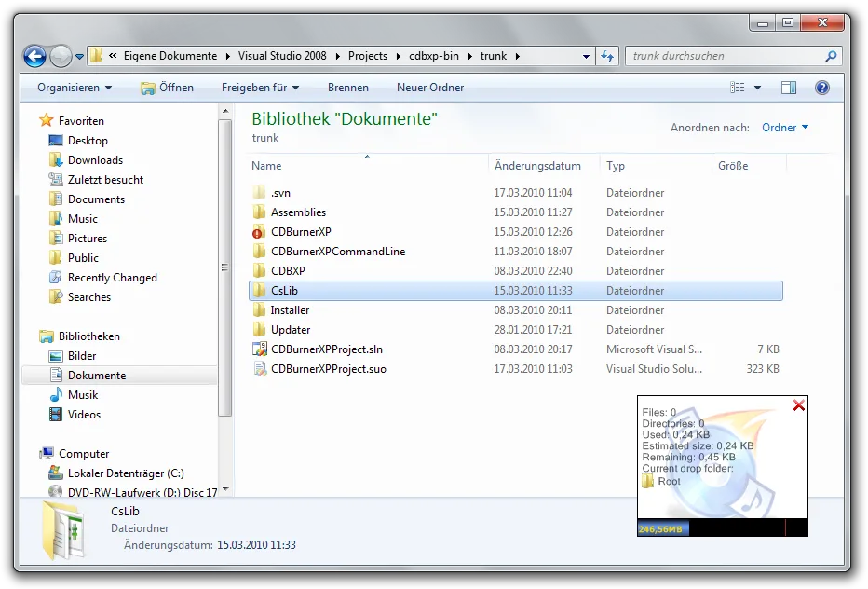
Task: Sort by the Typ column header
Action: [615, 166]
